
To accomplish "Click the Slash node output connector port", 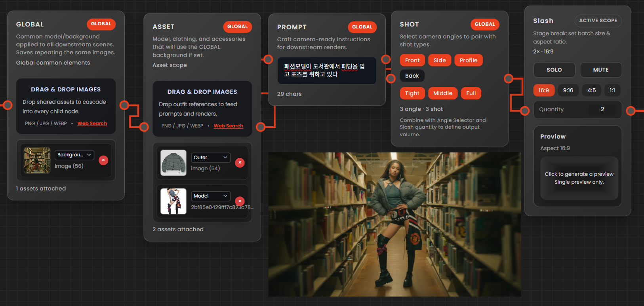I will coord(631,111).
